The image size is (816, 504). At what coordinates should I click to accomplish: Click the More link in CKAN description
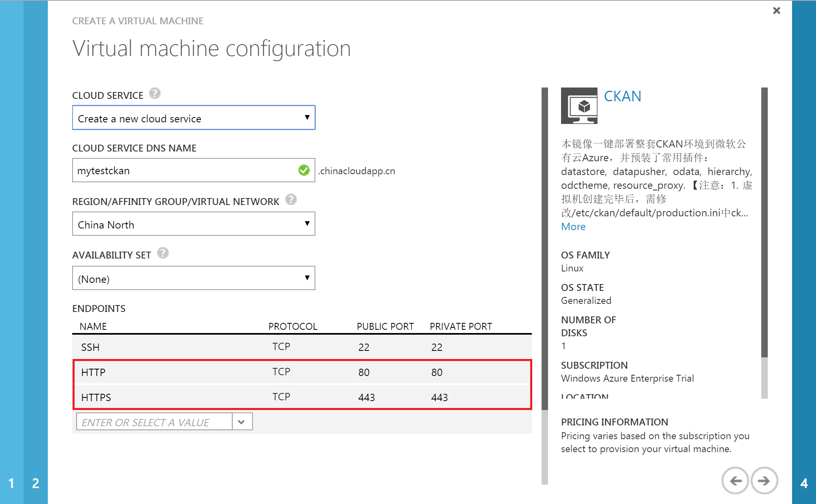tap(573, 227)
